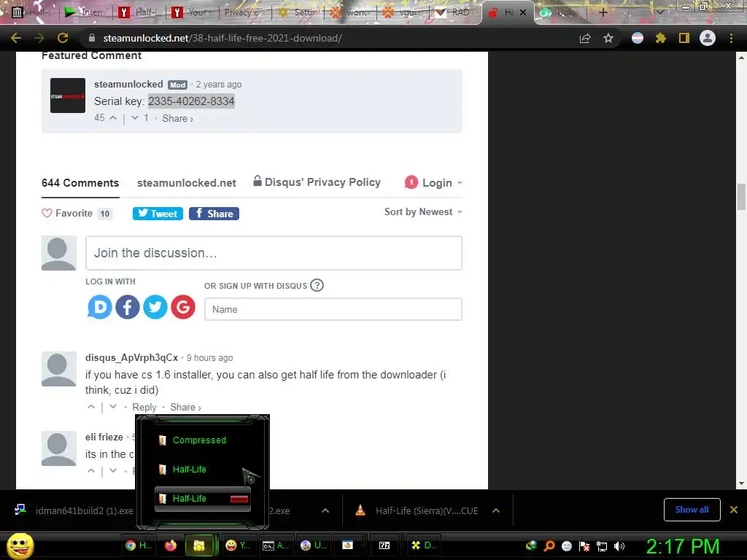Open the steamunlocked.net community tab
The width and height of the screenshot is (747, 560).
(186, 183)
